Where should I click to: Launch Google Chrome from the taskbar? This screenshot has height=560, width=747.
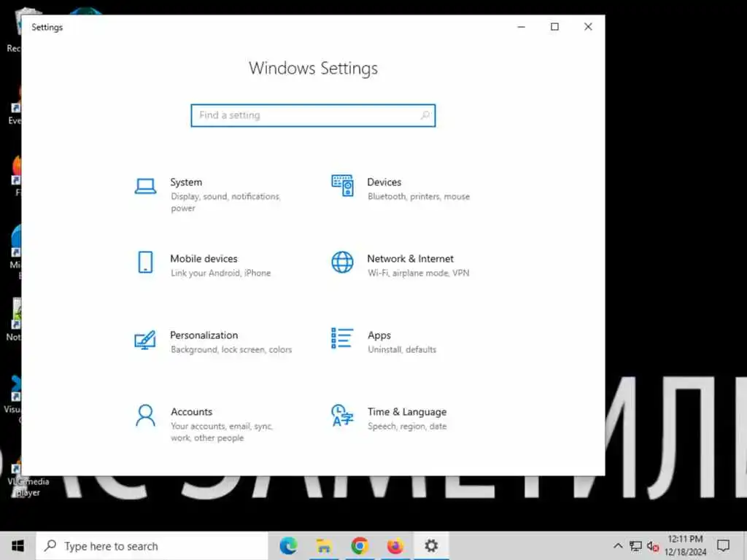[x=360, y=545]
